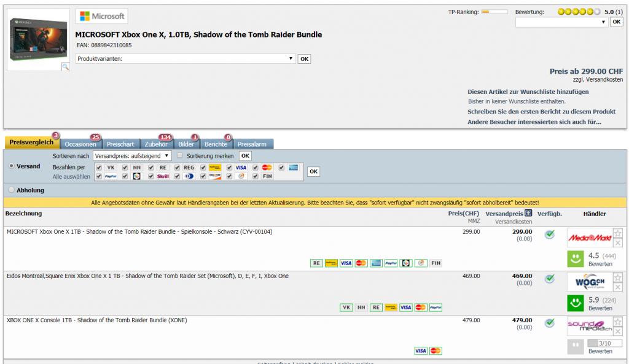The height and width of the screenshot is (364, 629).
Task: Open the 'Sortieren nach' dropdown
Action: click(x=132, y=156)
